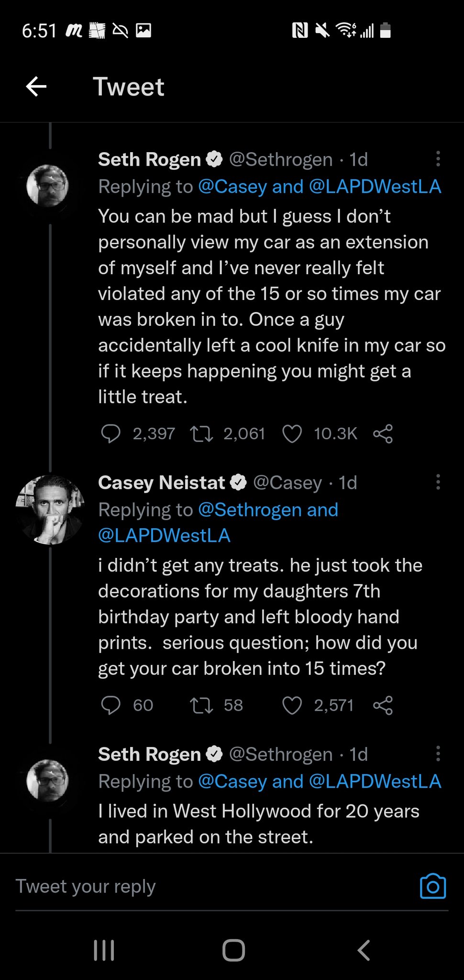Image resolution: width=464 pixels, height=980 pixels.
Task: Reply to Casey Neistat's tweet
Action: click(110, 705)
